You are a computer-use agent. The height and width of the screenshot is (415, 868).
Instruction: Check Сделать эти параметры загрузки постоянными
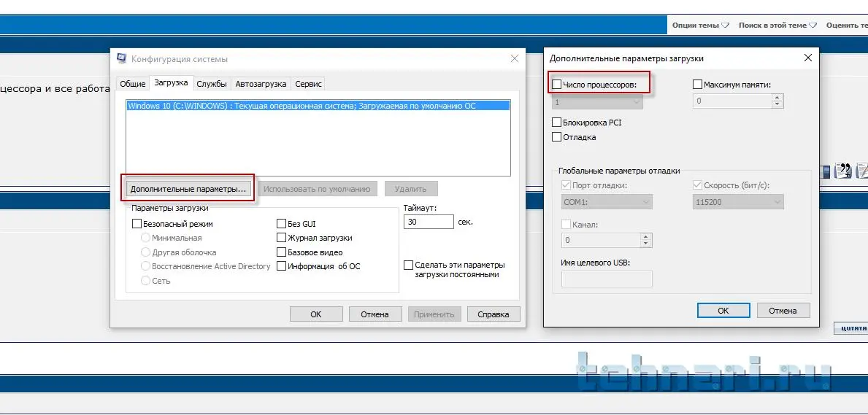click(409, 265)
